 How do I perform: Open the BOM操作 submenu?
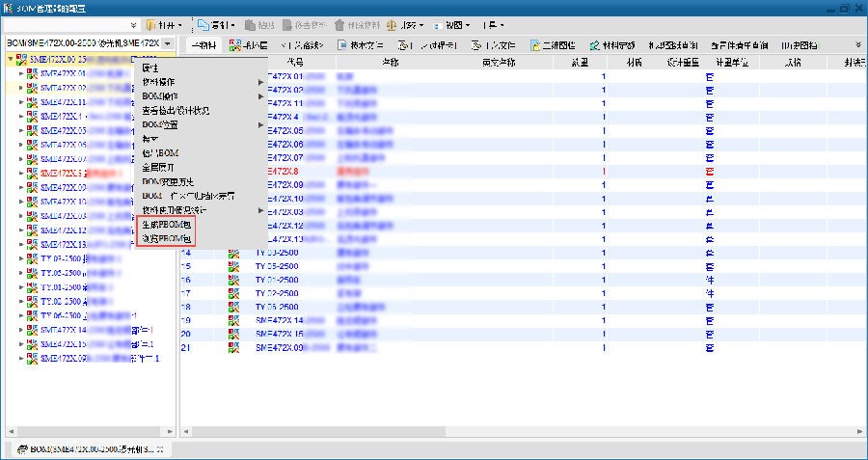160,96
